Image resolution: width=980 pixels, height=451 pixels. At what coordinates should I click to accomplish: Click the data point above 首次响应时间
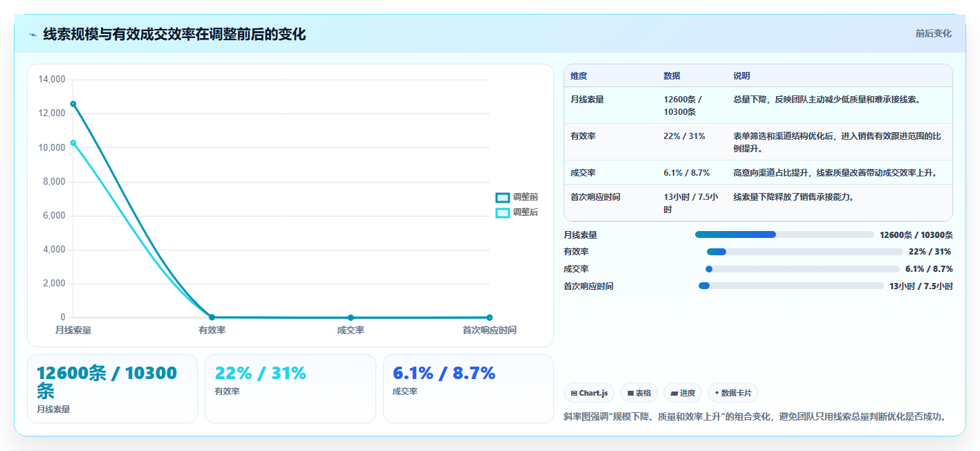(x=490, y=317)
